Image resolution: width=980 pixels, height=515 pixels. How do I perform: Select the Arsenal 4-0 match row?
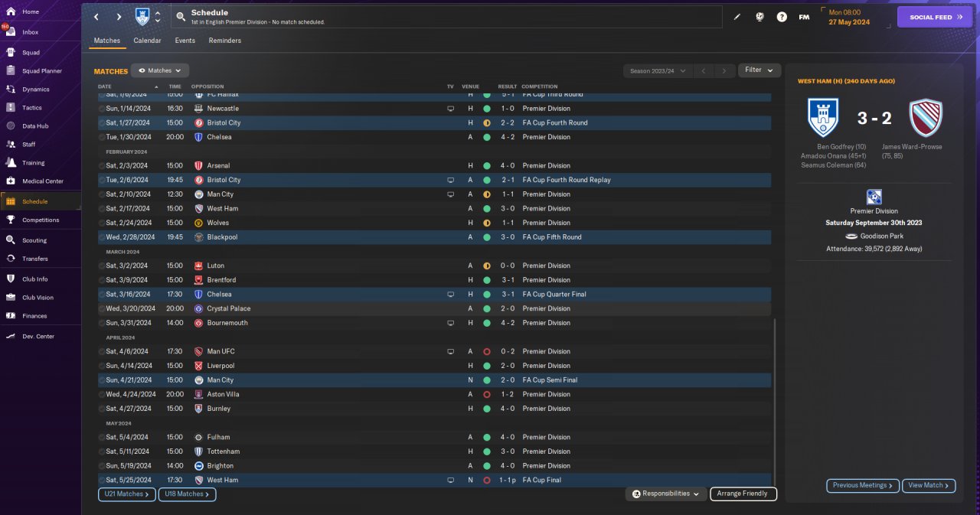[434, 165]
